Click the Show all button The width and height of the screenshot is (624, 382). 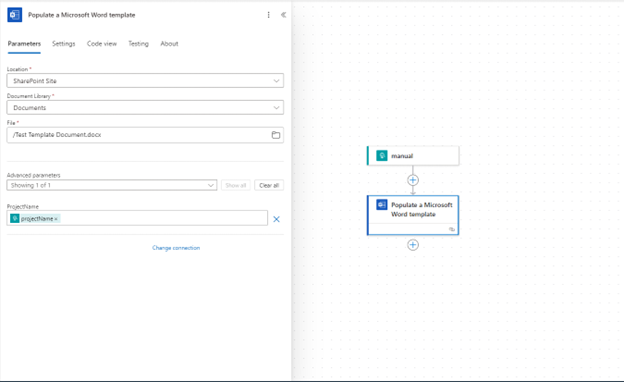coord(236,185)
